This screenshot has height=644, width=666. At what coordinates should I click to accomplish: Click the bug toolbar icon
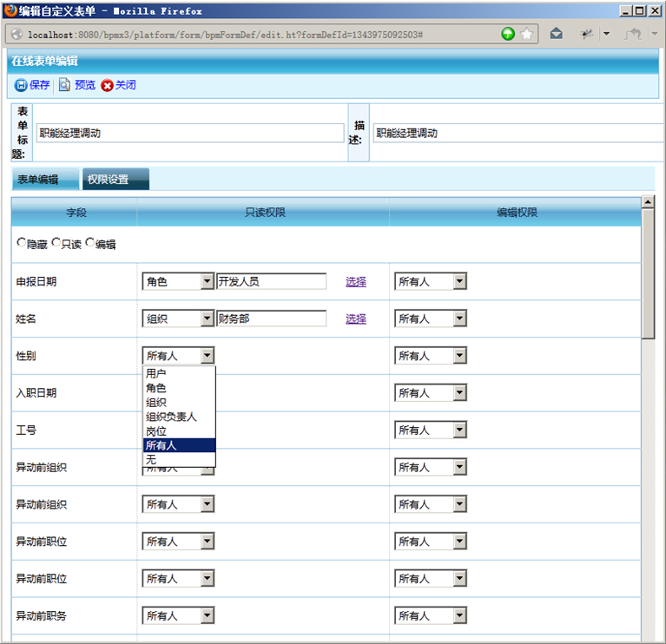tap(587, 34)
